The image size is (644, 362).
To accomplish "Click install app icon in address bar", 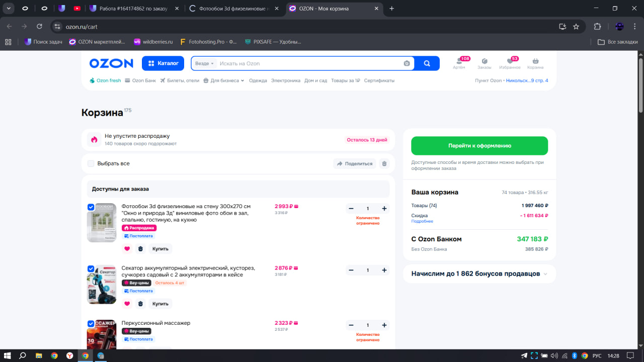I will 562,27.
